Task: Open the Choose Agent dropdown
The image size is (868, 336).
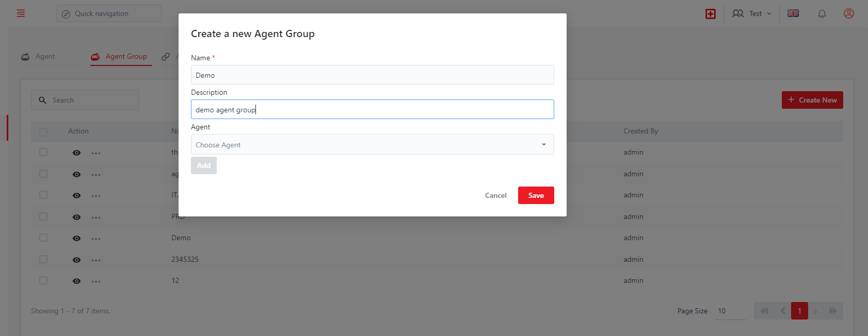Action: (373, 144)
